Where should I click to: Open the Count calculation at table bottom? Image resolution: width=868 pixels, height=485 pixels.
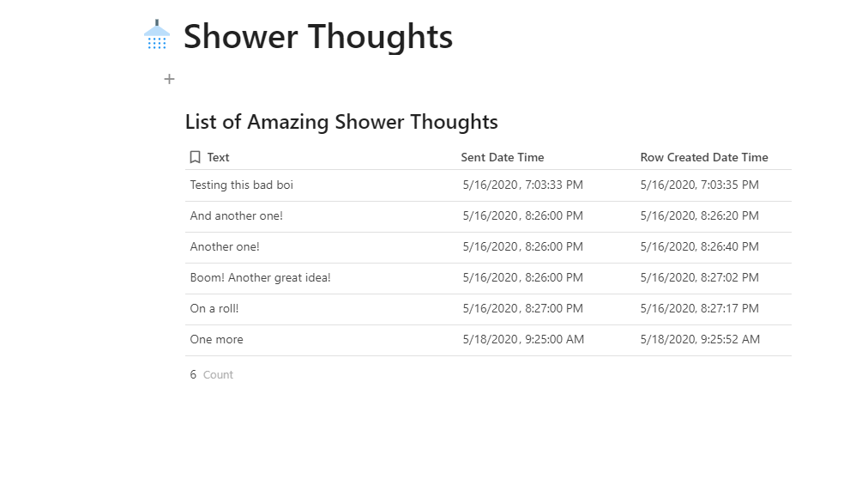pyautogui.click(x=212, y=374)
